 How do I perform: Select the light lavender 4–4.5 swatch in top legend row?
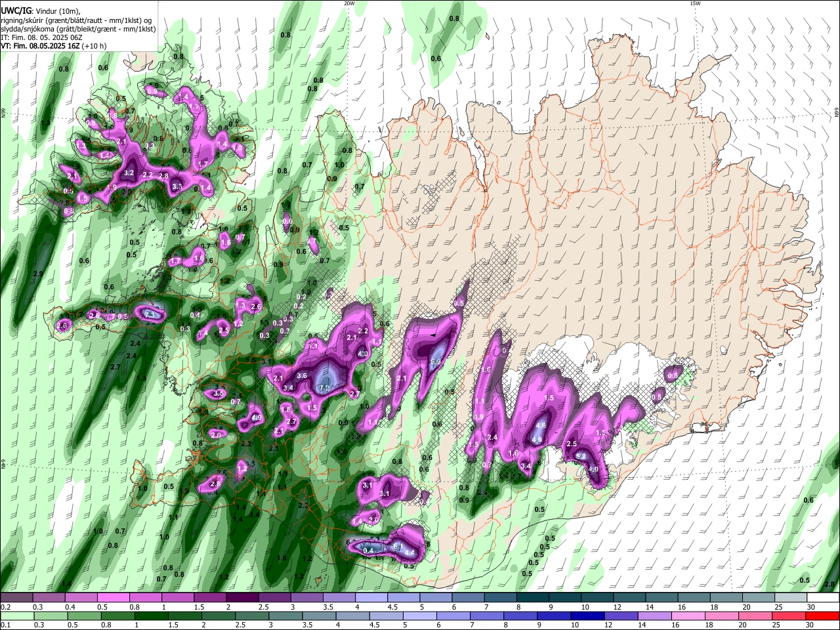[371, 598]
